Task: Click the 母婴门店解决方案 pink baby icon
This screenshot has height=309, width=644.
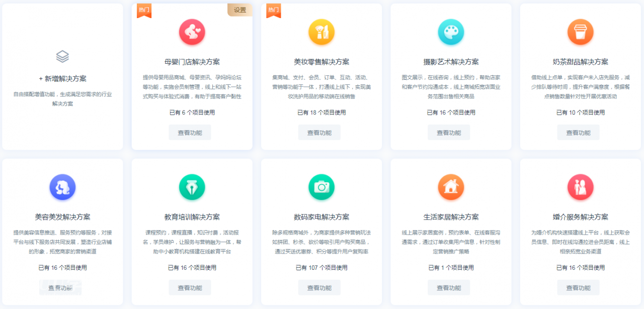Action: (x=191, y=32)
